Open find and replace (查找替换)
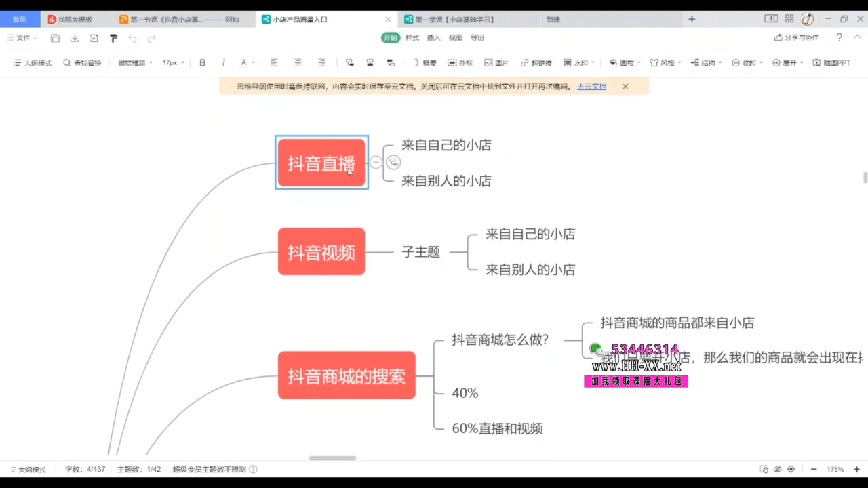The height and width of the screenshot is (488, 868). tap(82, 62)
